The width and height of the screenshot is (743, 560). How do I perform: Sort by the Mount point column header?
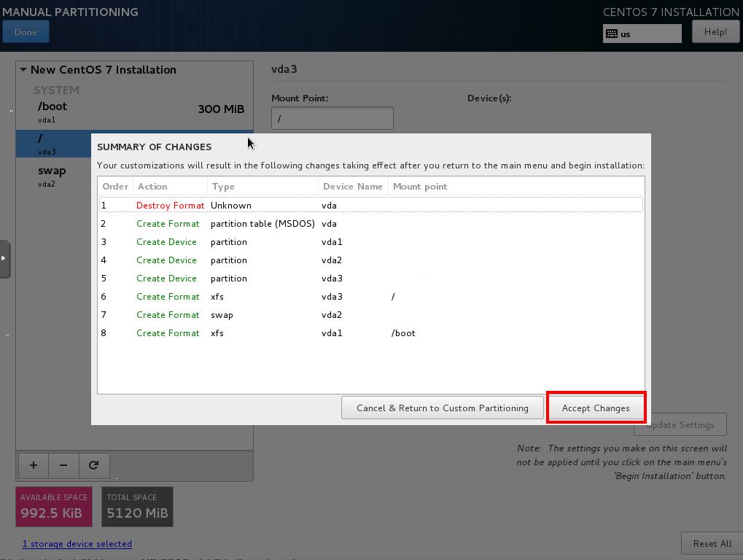click(516, 187)
